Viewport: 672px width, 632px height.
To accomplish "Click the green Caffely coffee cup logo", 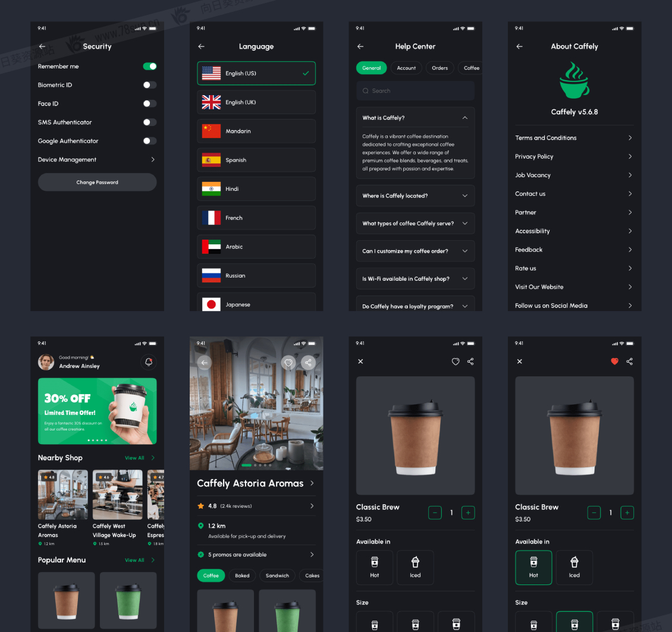I will click(x=574, y=82).
